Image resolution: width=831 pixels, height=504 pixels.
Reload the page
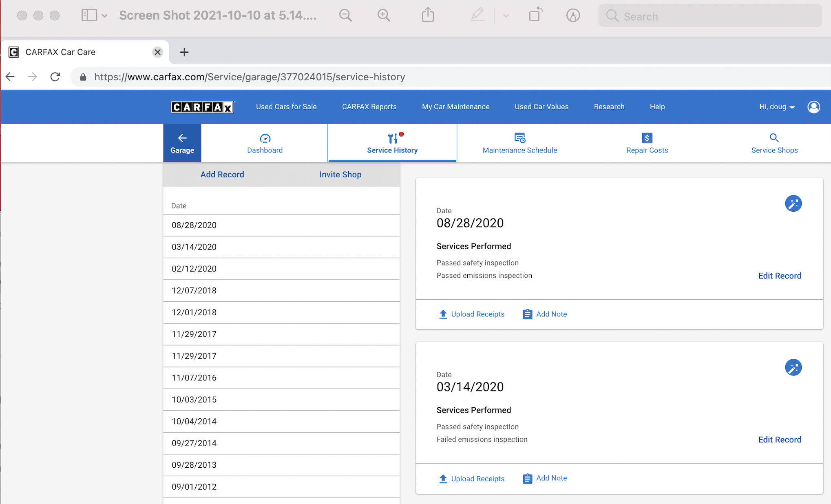pos(55,77)
